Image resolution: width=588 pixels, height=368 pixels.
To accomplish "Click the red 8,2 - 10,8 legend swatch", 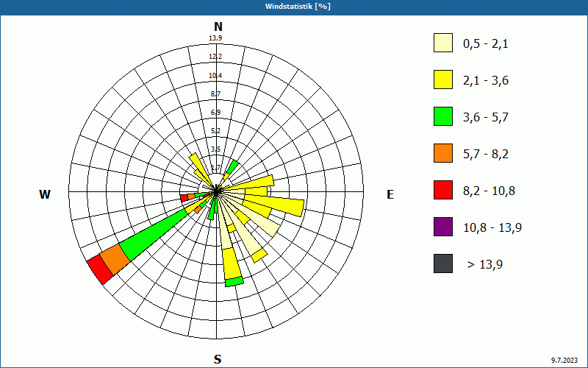I will click(x=443, y=190).
